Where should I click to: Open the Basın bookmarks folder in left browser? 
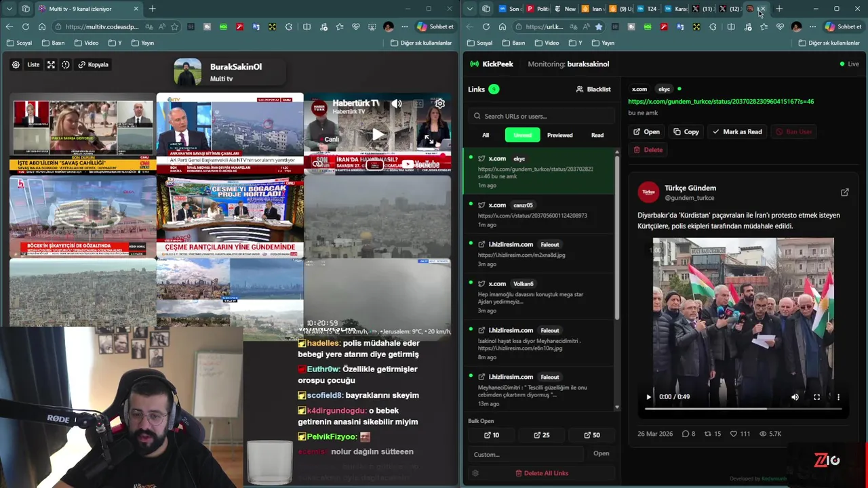pyautogui.click(x=54, y=43)
